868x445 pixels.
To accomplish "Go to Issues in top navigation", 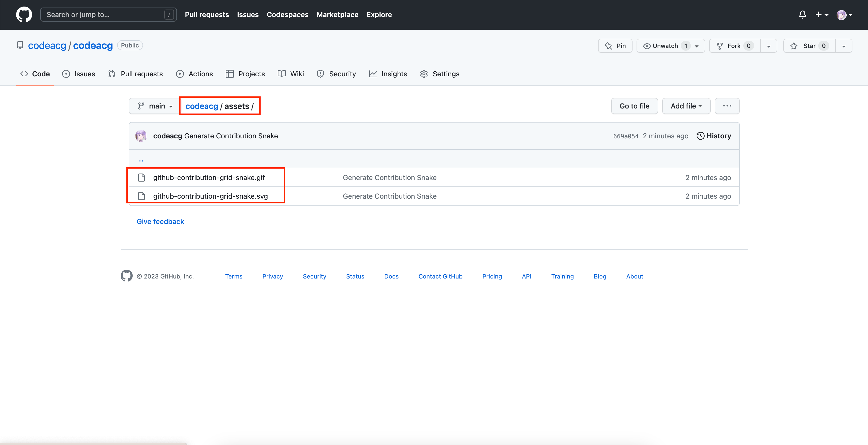I will (248, 15).
